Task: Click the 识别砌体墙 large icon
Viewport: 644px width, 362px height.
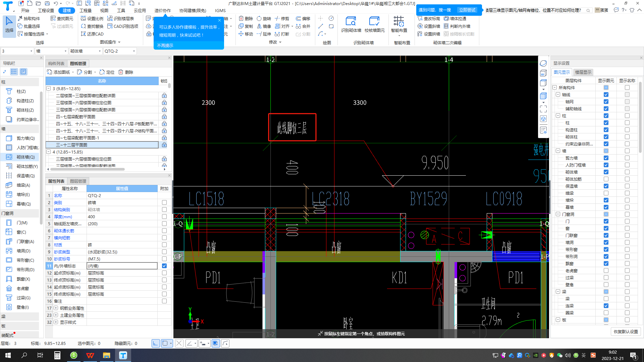Action: (x=351, y=24)
